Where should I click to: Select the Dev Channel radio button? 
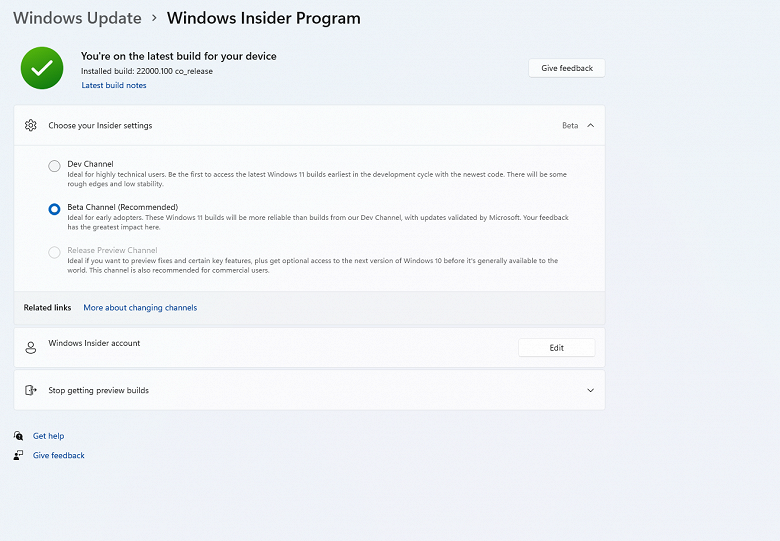point(54,166)
